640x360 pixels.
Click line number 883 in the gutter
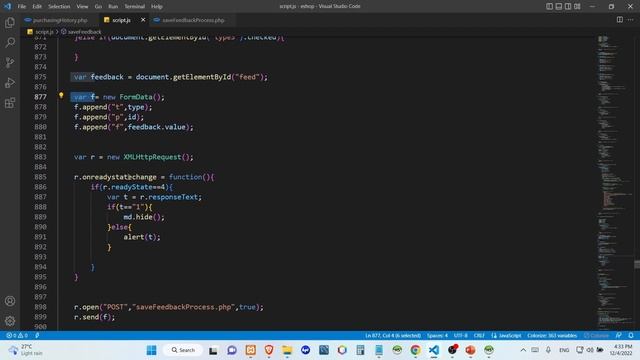(x=40, y=157)
